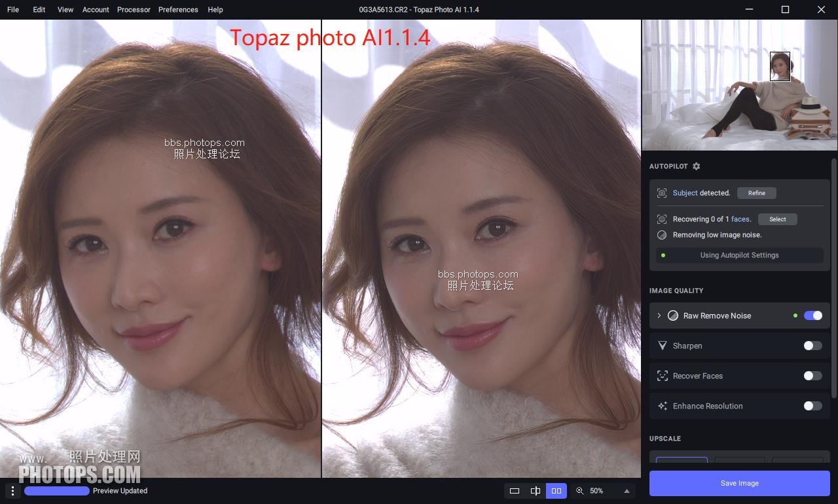The height and width of the screenshot is (504, 838).
Task: Open the View menu
Action: (x=65, y=10)
